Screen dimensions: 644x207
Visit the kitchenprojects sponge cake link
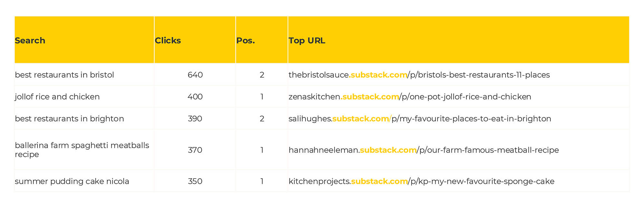click(421, 182)
